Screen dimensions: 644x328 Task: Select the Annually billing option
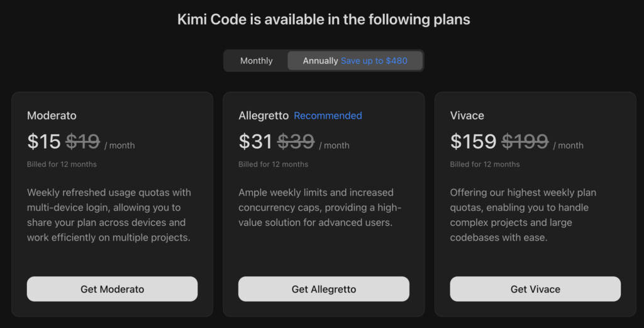point(320,61)
